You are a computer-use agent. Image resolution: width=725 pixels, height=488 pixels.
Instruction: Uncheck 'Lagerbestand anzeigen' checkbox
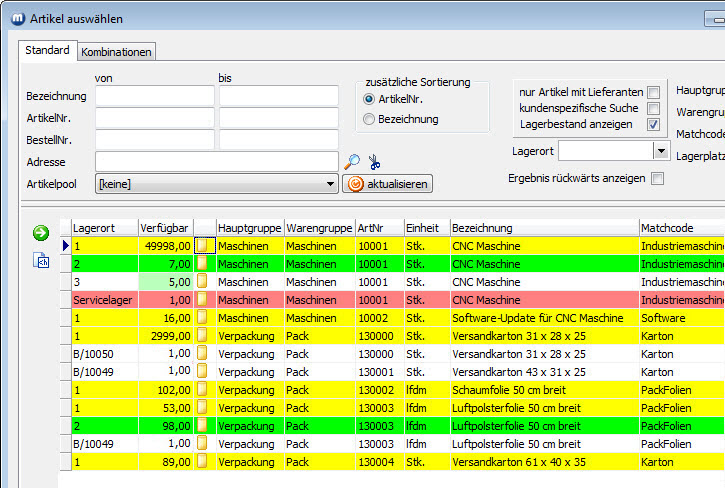(653, 125)
